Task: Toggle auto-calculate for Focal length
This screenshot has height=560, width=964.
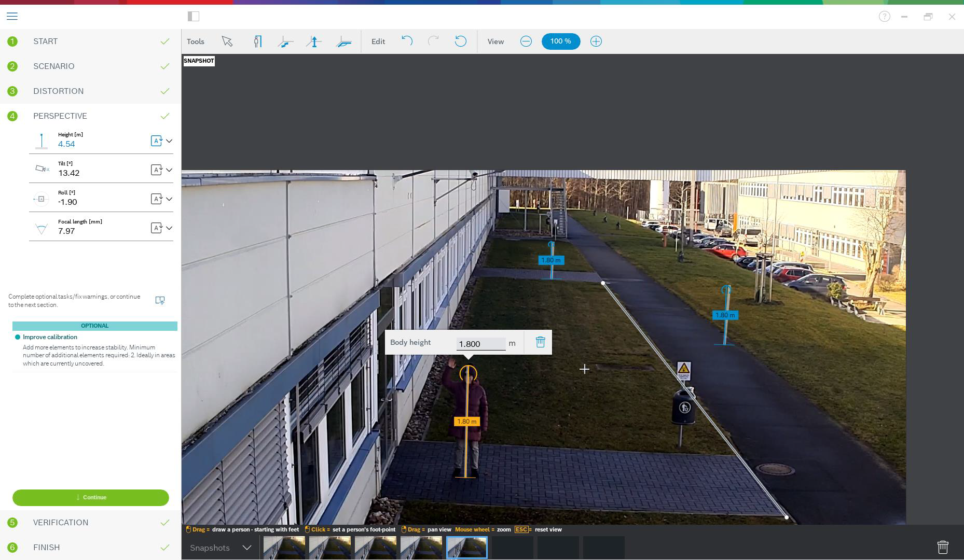Action: pos(156,228)
